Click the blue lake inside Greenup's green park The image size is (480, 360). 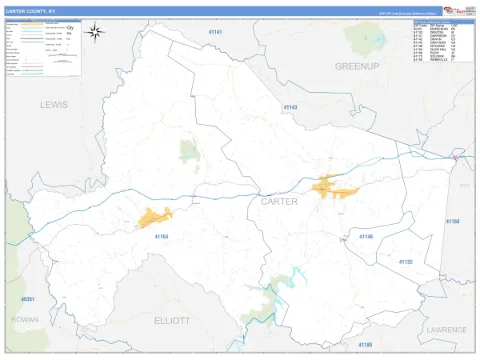[x=379, y=41]
